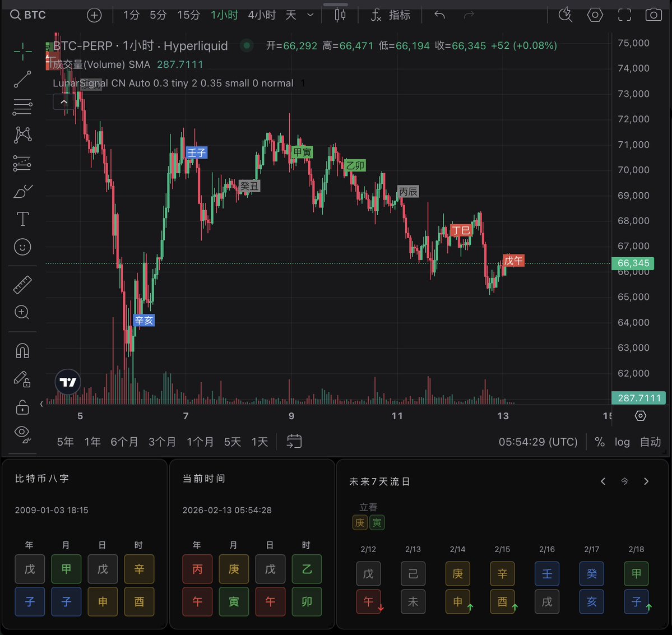Toggle magnet mode snapping
The width and height of the screenshot is (672, 635).
pyautogui.click(x=22, y=351)
